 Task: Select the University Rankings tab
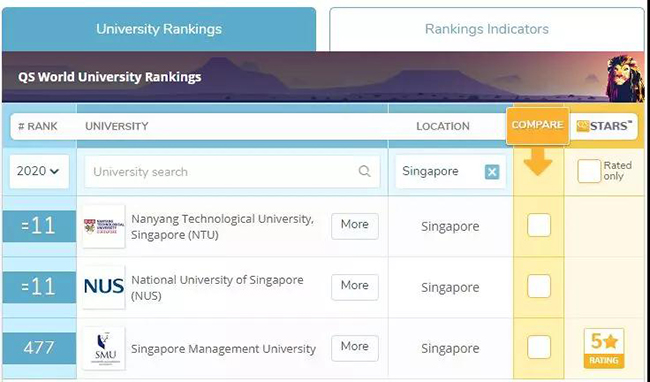tap(159, 29)
